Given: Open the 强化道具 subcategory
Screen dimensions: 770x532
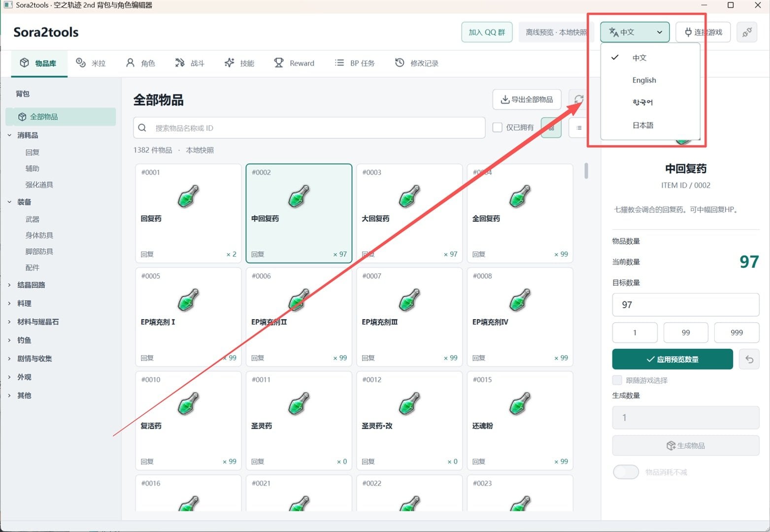Looking at the screenshot, I should 39,185.
